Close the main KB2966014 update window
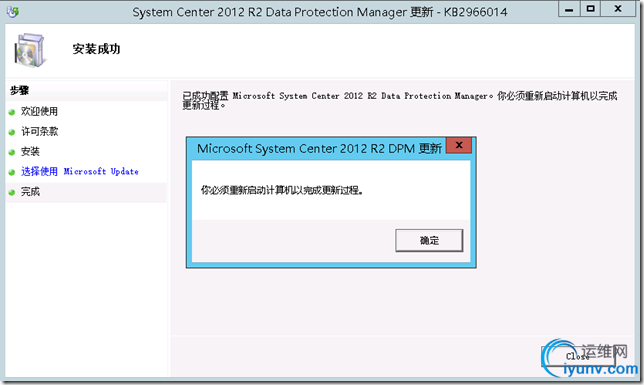 point(618,9)
